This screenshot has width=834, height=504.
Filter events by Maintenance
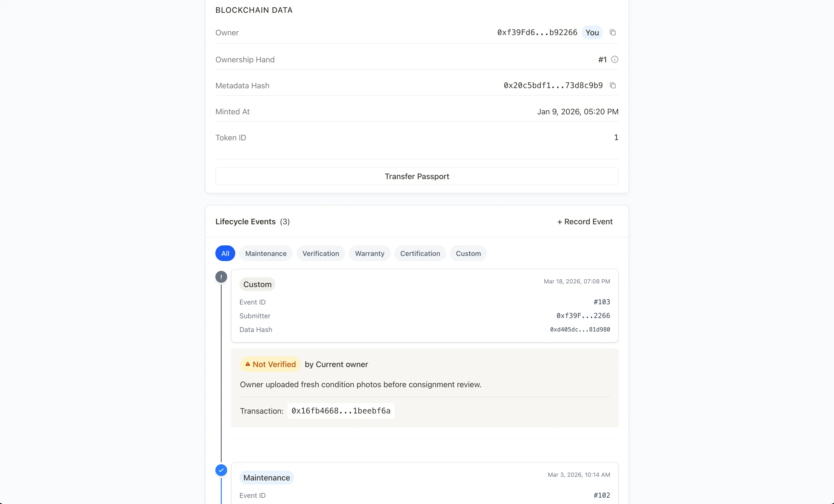pyautogui.click(x=266, y=253)
